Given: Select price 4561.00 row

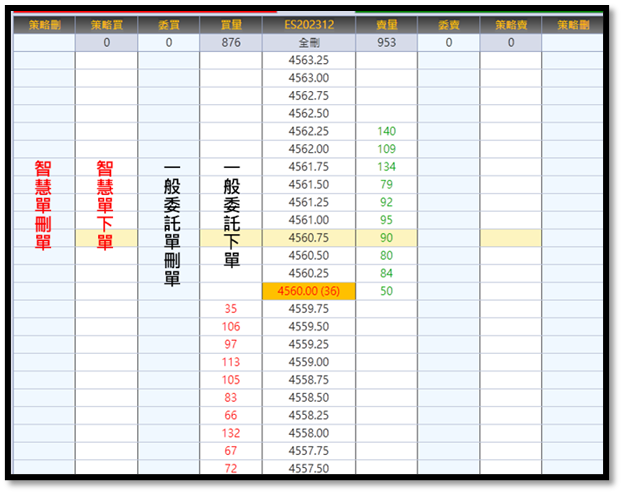Looking at the screenshot, I should coord(309,220).
